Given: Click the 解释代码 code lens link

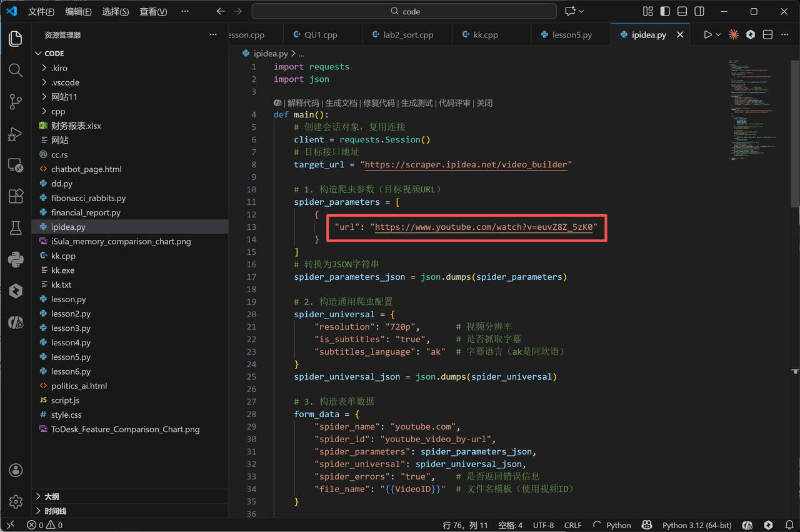Looking at the screenshot, I should click(x=303, y=103).
